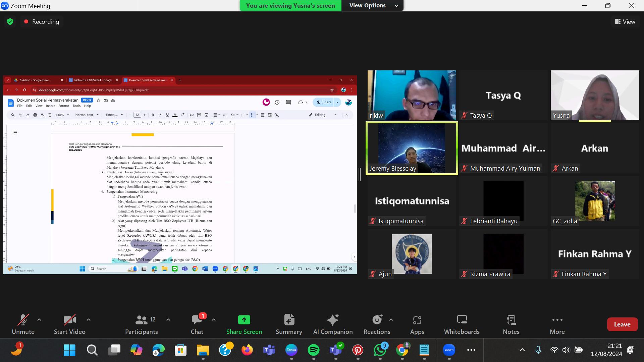The height and width of the screenshot is (362, 644).
Task: Start Video to turn on camera
Action: click(69, 324)
